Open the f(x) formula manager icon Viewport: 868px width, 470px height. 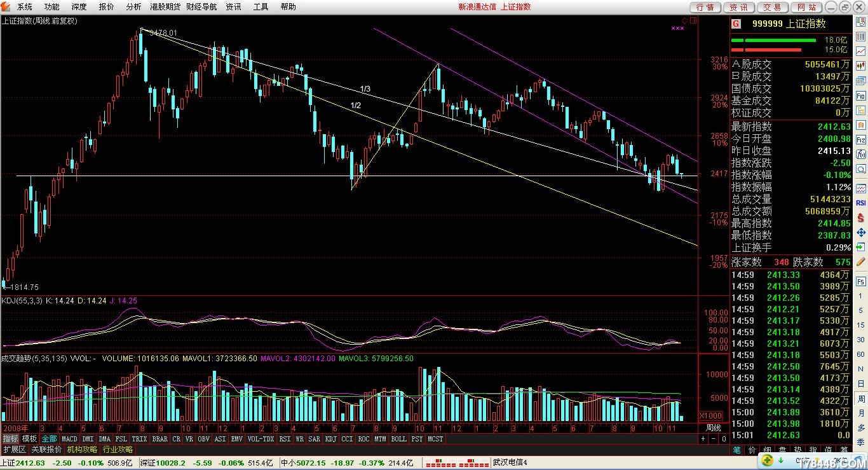point(860,154)
